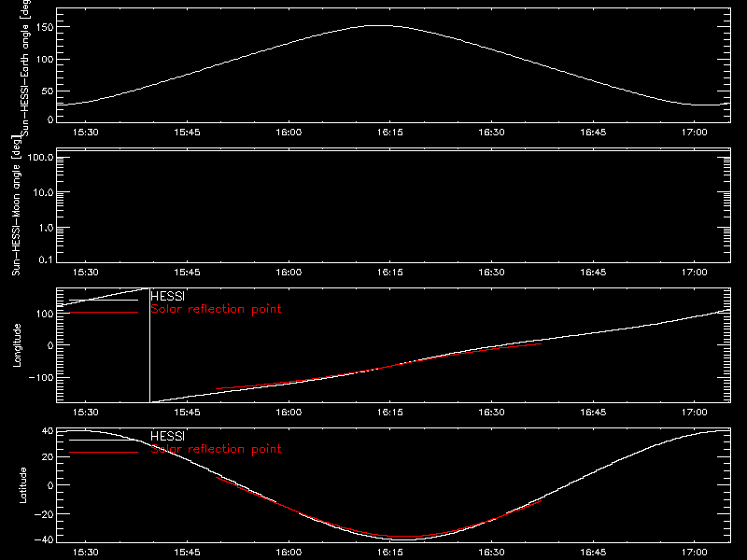
Task: Click the 1.0 tick on Moon angle axis
Action: point(46,228)
